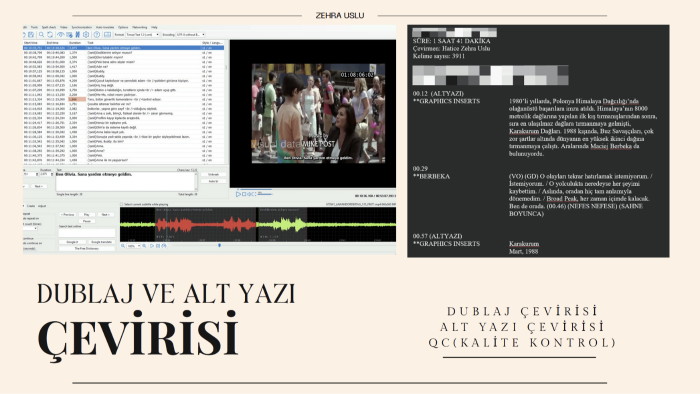Switch to the Create tab
700x394 pixels.
point(31,206)
